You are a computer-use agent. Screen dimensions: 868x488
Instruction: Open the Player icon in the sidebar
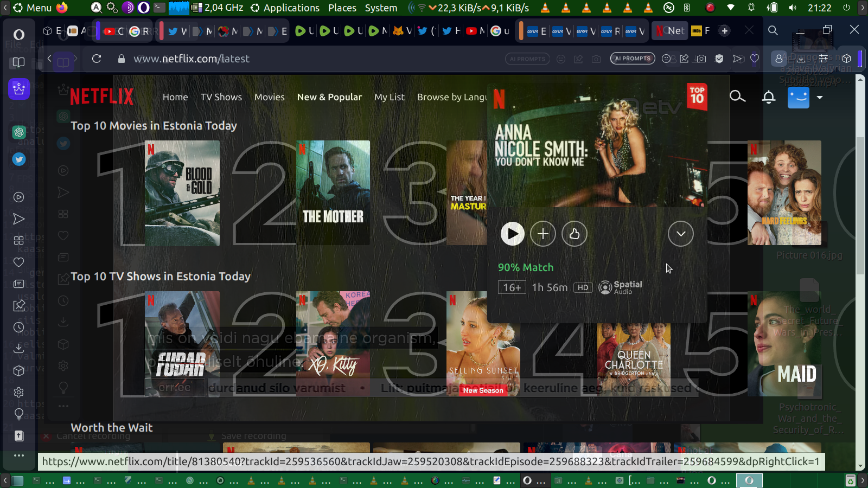tap(19, 197)
